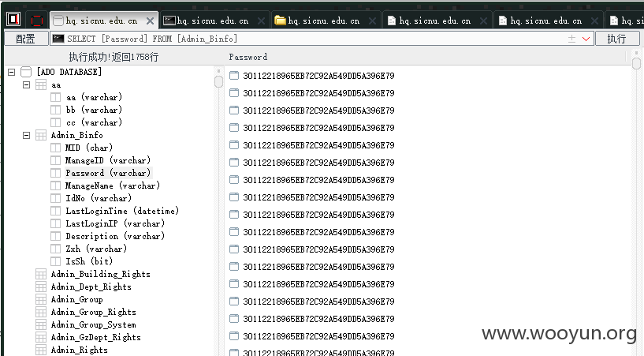Click the plus-minus icon in the SQL field
This screenshot has width=644, height=356.
[x=571, y=39]
